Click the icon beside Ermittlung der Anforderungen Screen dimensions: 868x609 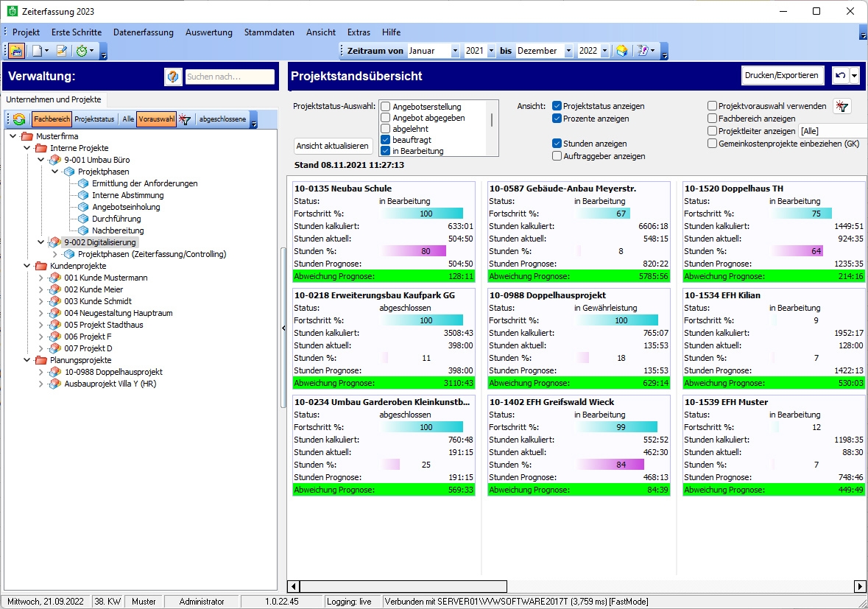pos(83,183)
